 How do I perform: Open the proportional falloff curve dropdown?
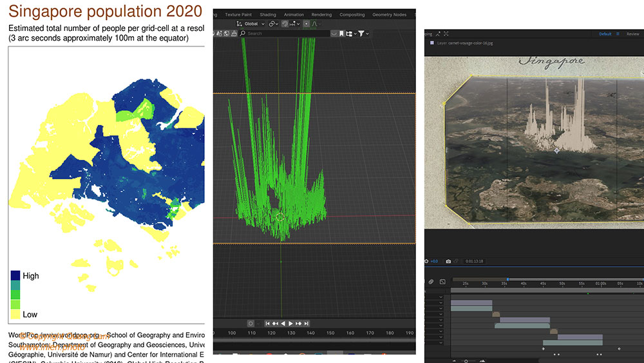click(316, 24)
